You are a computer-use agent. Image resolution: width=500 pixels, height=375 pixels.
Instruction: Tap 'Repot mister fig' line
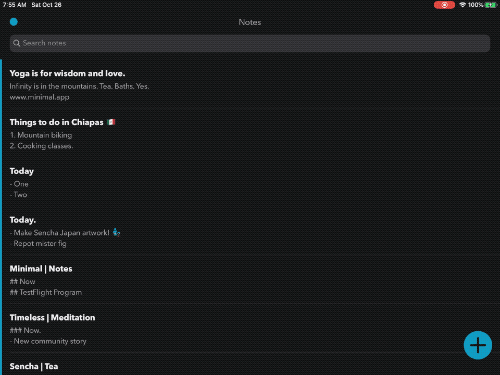coord(39,244)
